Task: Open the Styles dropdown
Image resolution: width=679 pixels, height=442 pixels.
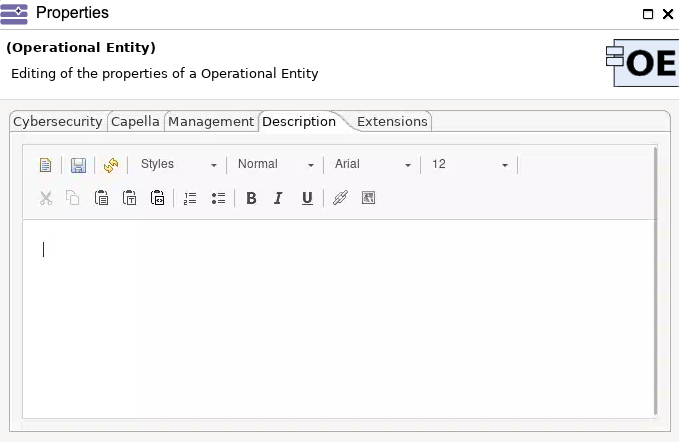Action: (x=178, y=165)
